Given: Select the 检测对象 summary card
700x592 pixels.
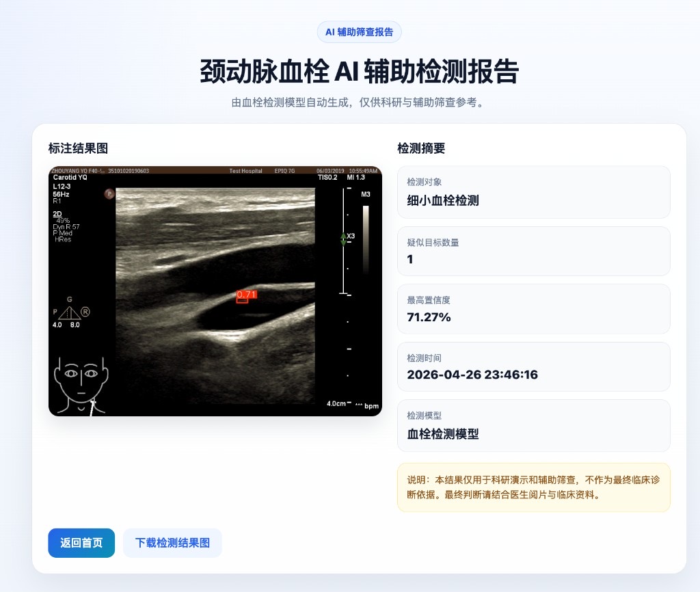Looking at the screenshot, I should pos(533,192).
